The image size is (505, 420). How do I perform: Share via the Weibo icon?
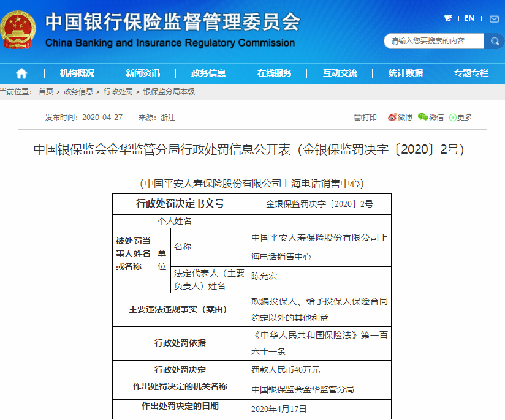(x=392, y=117)
